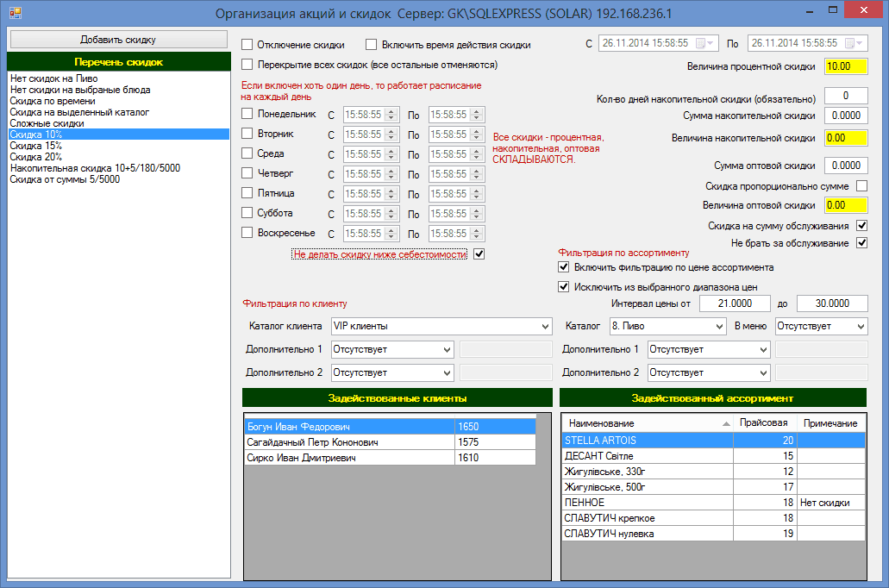Tick the Среда day checkbox
The image size is (889, 588).
(x=247, y=153)
